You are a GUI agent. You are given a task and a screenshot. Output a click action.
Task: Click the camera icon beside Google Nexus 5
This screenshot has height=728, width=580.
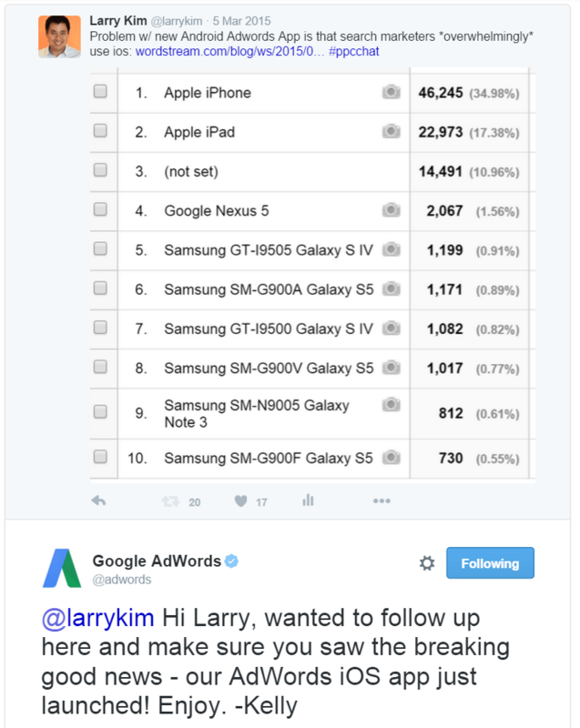[392, 210]
